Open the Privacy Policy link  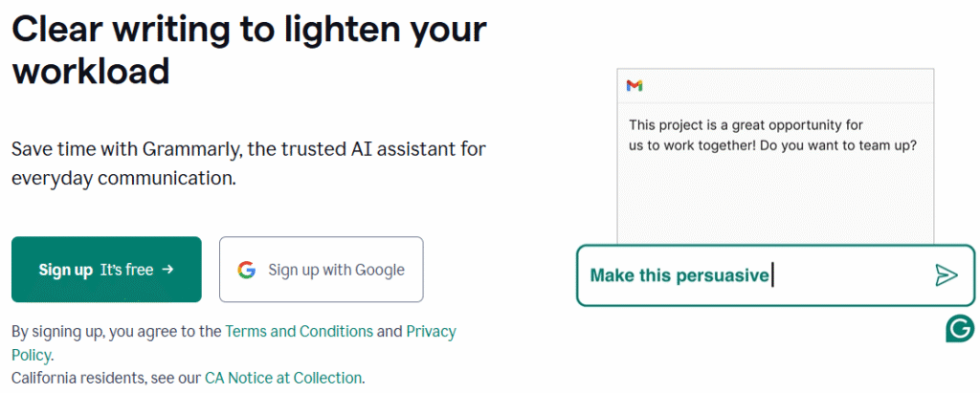click(x=234, y=343)
